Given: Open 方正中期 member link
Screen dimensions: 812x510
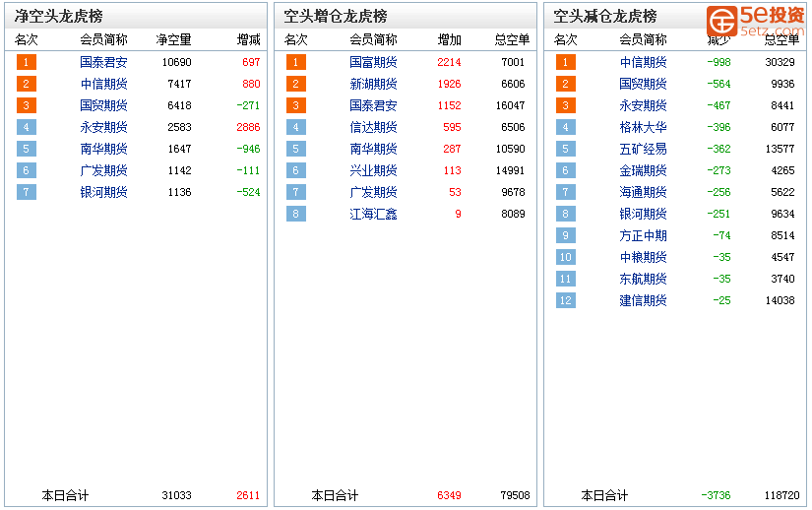Looking at the screenshot, I should 643,235.
